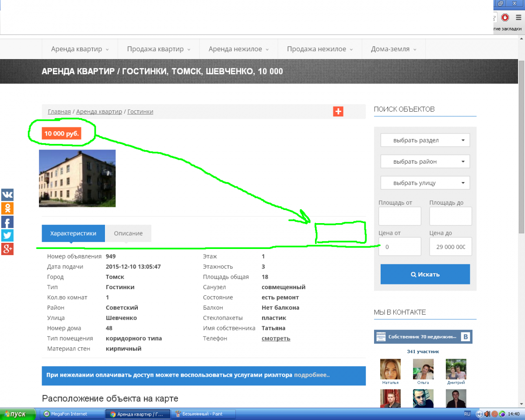Click смотреть to reveal phone number
Viewport: 525px width, 420px height.
(276, 338)
